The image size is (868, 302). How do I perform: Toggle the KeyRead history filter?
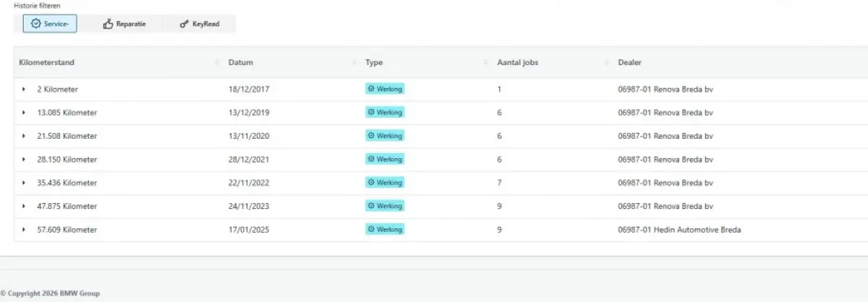pos(199,24)
